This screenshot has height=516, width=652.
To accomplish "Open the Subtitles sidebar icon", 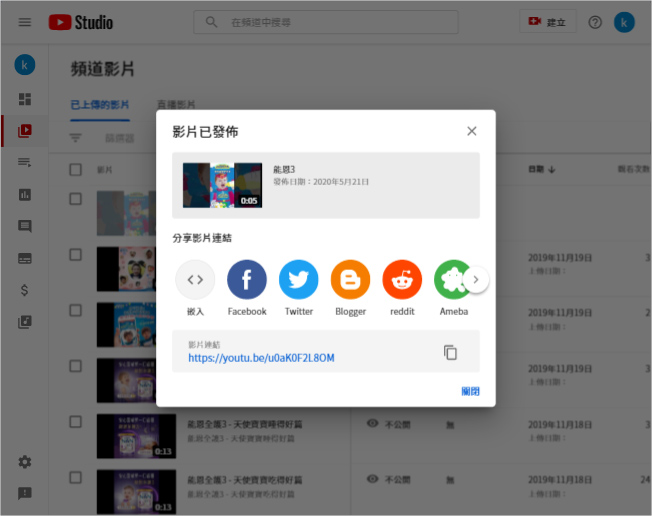I will [x=25, y=258].
